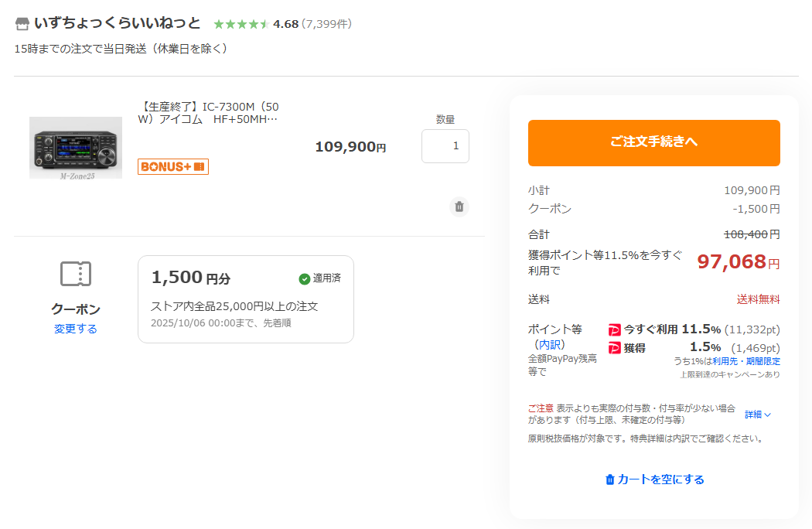Click 変更する to change the coupon
The height and width of the screenshot is (529, 812).
[x=76, y=329]
